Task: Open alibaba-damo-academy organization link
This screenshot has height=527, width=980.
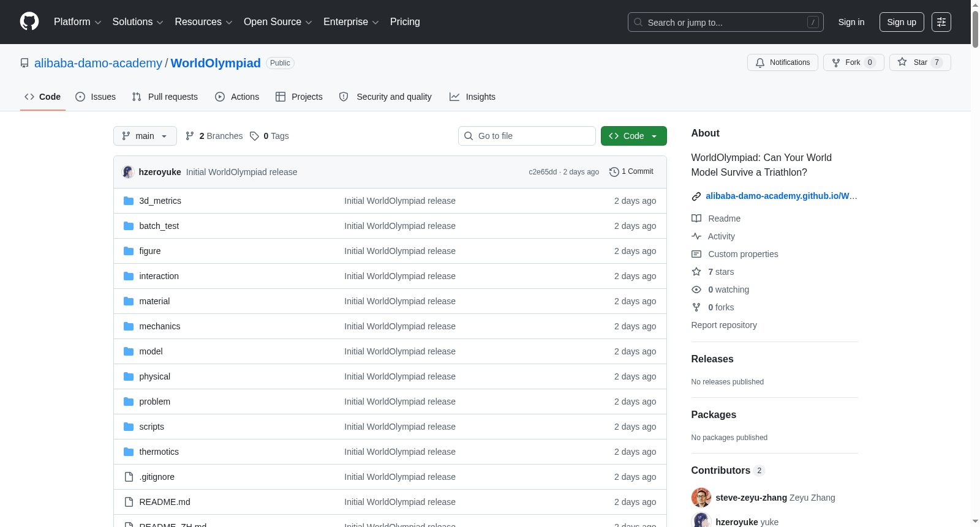Action: (x=98, y=63)
